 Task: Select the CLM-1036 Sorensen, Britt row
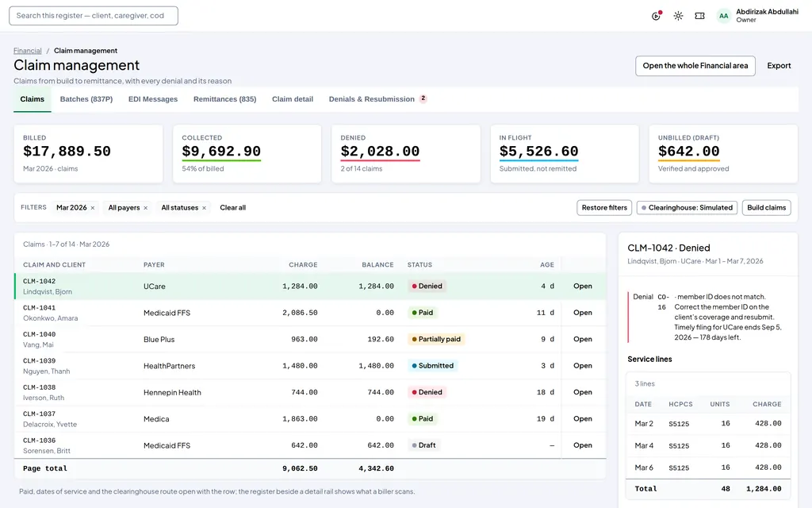click(x=310, y=445)
